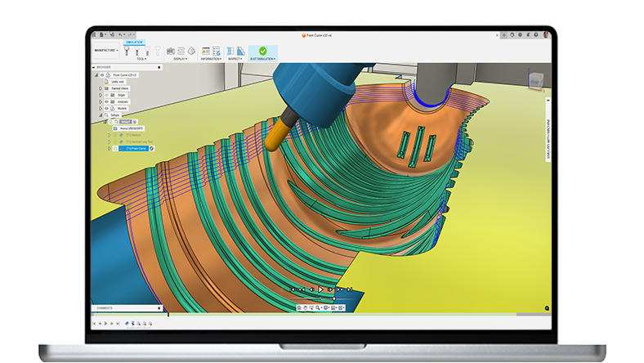
Task: Toggle the Origin eye icon
Action: pos(106,95)
